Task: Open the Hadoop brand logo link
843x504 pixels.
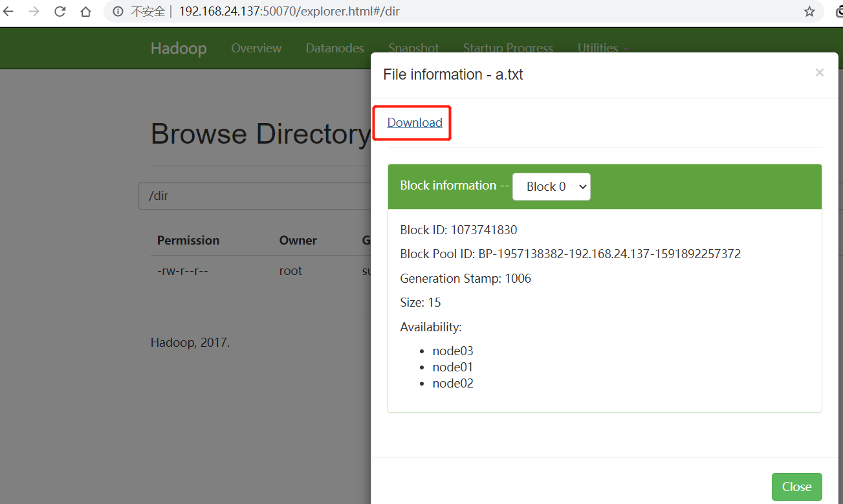Action: point(179,48)
